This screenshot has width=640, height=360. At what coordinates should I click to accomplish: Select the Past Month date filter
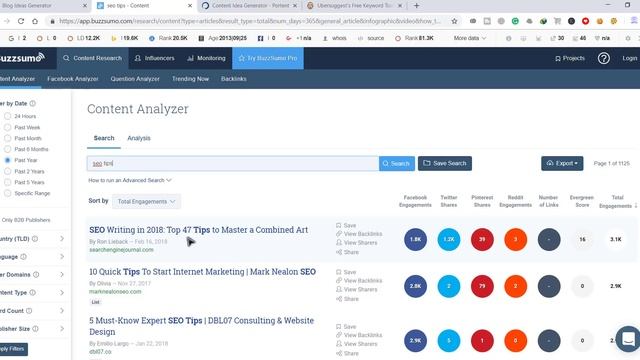[x=7, y=138]
